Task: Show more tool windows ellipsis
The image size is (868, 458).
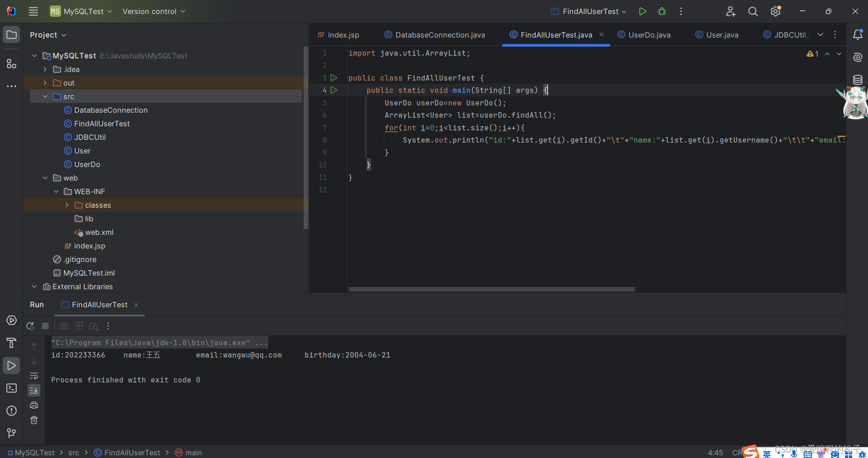Action: [x=11, y=86]
